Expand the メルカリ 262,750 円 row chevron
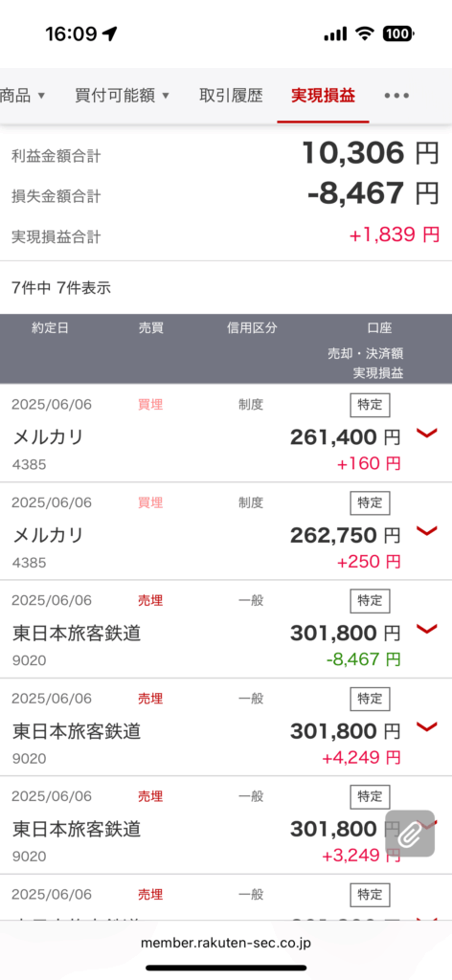 tap(426, 531)
